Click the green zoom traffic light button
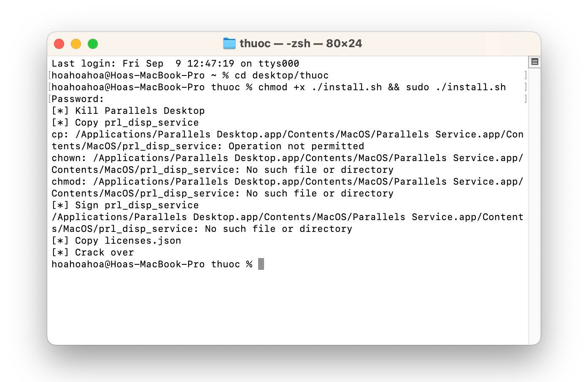The height and width of the screenshot is (382, 588). 92,43
